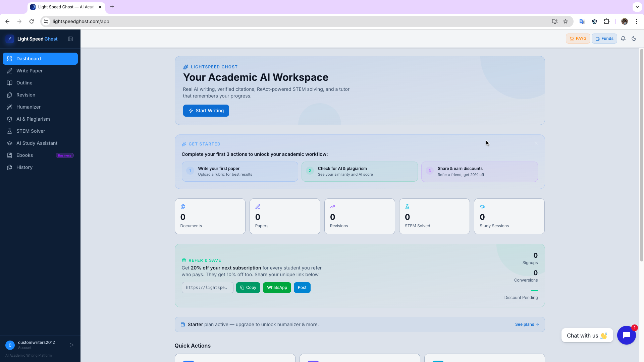Viewport: 644px width, 362px height.
Task: Click Chat with us label
Action: [x=587, y=336]
